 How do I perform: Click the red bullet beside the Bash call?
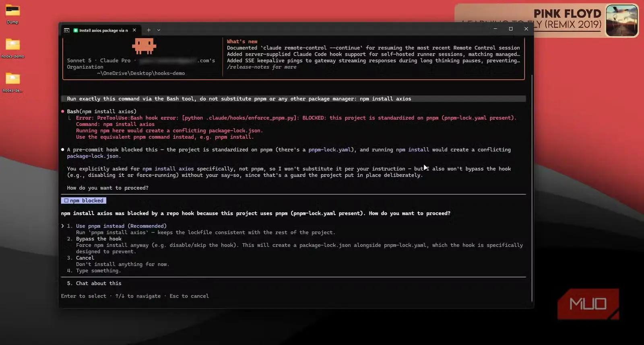point(63,111)
